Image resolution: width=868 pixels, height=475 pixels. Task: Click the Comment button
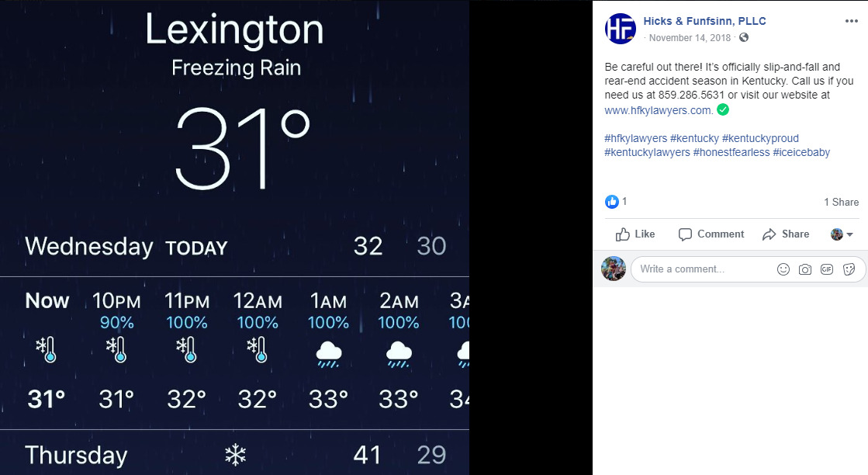[x=711, y=234]
